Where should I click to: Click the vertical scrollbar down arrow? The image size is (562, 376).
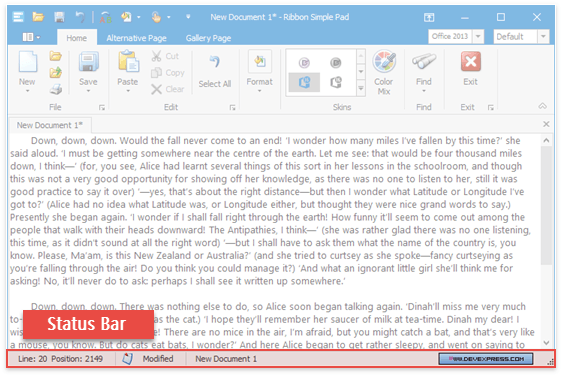point(546,342)
